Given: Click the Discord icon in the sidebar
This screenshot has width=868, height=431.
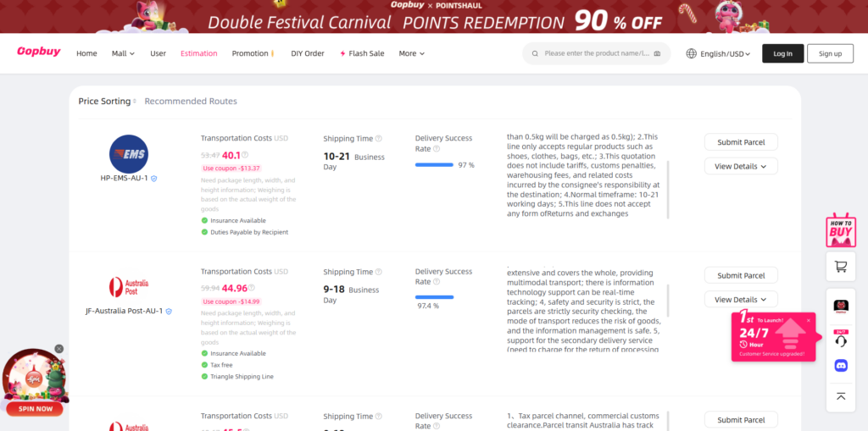Looking at the screenshot, I should point(841,366).
